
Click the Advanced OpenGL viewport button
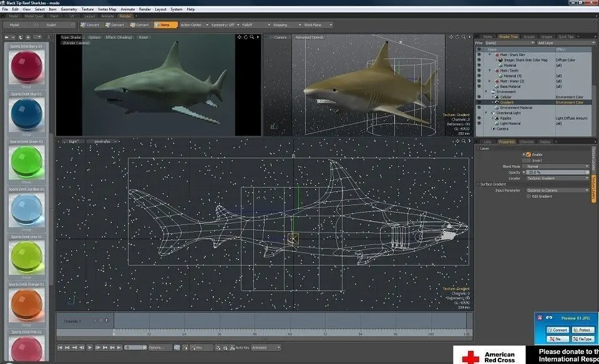[x=309, y=37]
